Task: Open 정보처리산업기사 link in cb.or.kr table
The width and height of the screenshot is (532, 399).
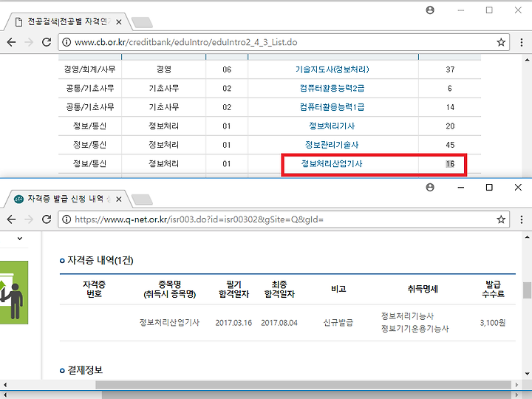Action: [332, 163]
